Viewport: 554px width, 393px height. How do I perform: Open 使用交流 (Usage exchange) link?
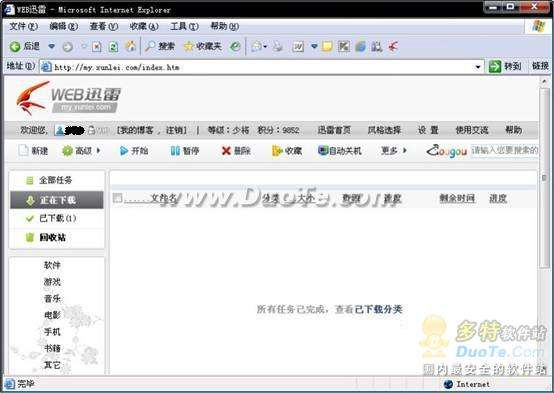coord(472,130)
